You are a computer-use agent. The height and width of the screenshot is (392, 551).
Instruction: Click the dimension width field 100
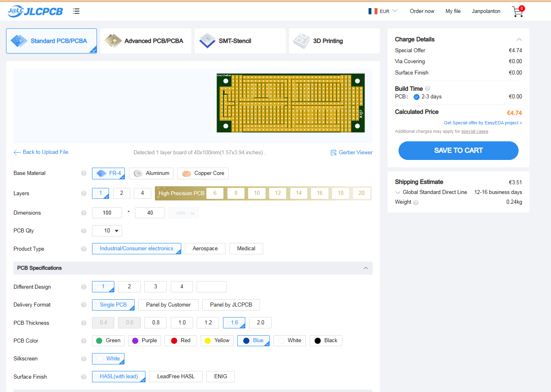[x=107, y=213]
